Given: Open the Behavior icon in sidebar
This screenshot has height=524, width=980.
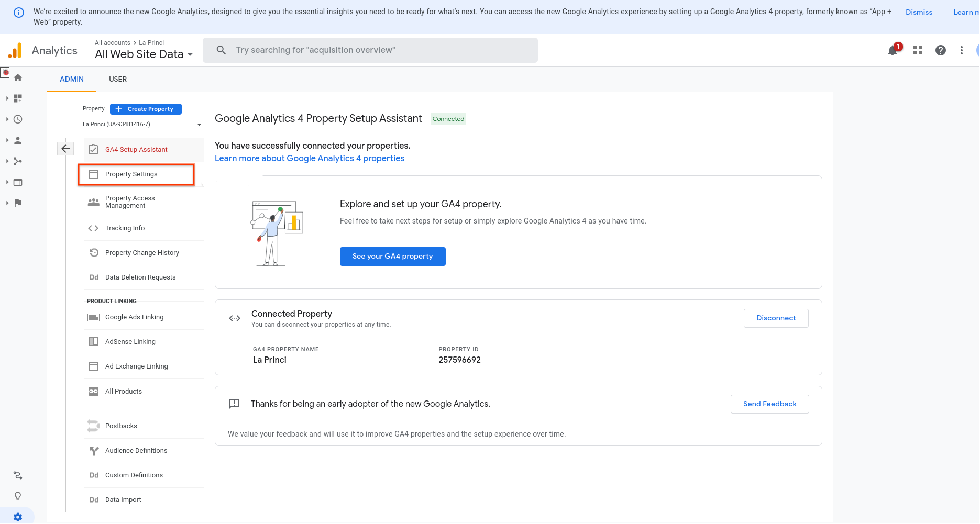Looking at the screenshot, I should [18, 182].
